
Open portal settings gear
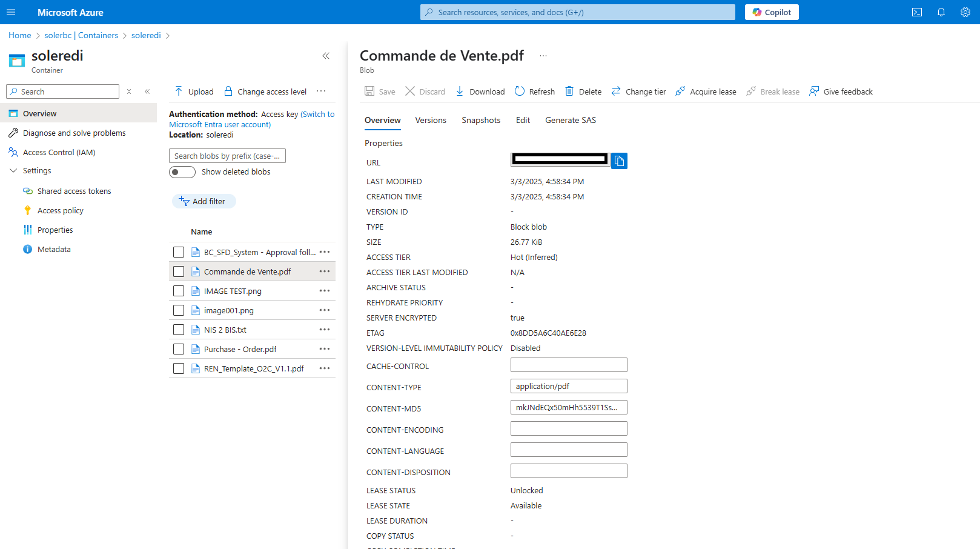point(965,12)
